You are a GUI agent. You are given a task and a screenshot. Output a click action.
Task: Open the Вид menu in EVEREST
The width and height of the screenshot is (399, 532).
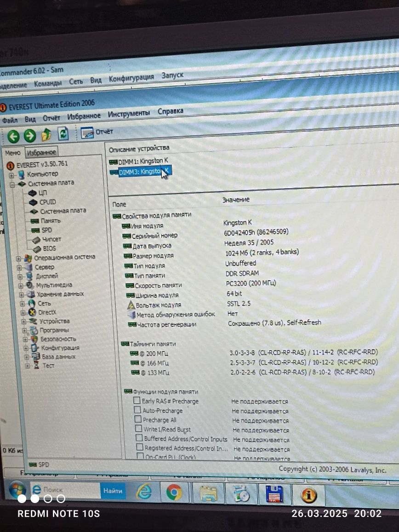tap(30, 119)
